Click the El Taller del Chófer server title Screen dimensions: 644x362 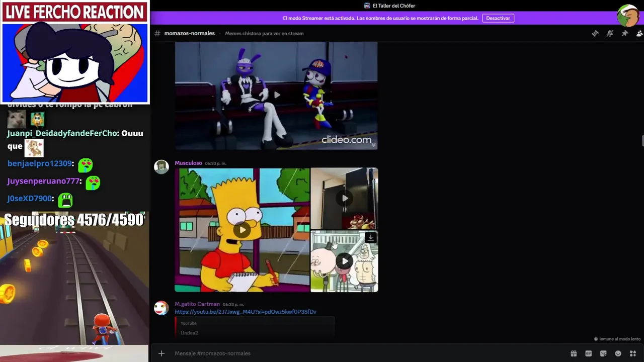click(393, 6)
